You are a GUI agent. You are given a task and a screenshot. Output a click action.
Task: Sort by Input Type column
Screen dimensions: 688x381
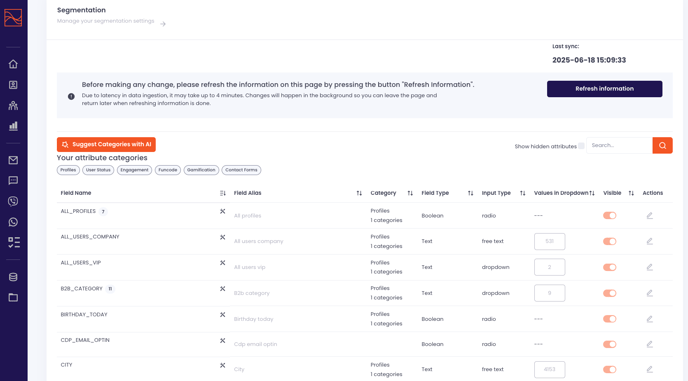click(523, 193)
